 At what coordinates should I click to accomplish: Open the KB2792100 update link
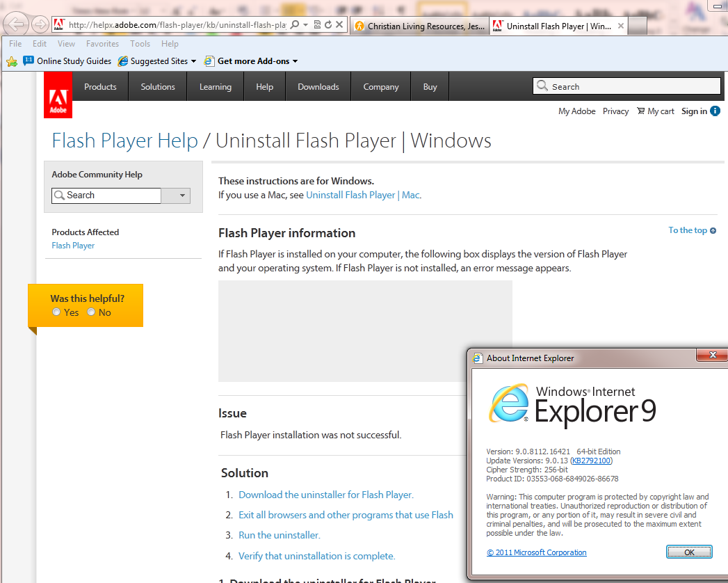coord(591,461)
